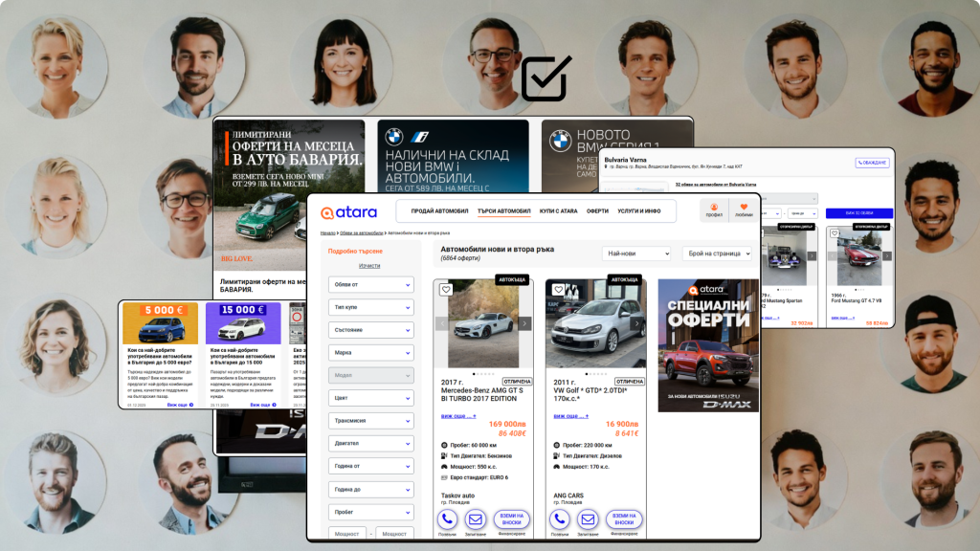Open the любими heart icon in header

click(744, 209)
